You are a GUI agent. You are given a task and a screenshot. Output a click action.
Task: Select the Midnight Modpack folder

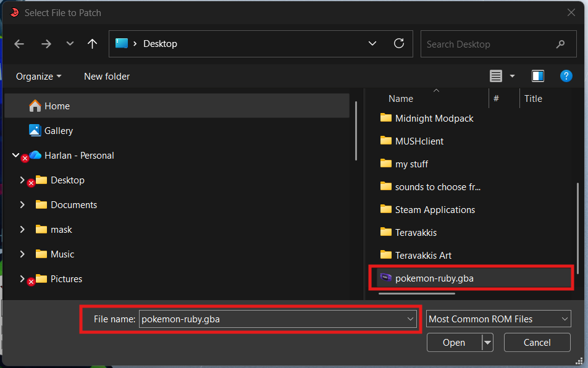[x=434, y=119]
